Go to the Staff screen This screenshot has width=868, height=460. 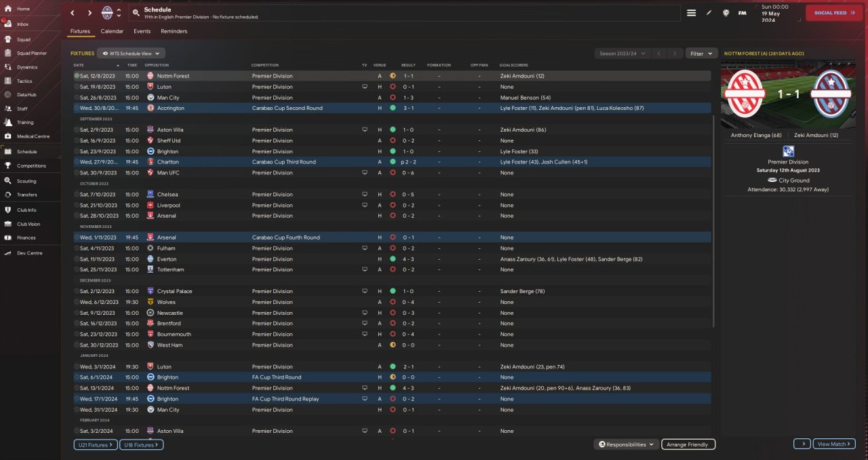(x=22, y=109)
